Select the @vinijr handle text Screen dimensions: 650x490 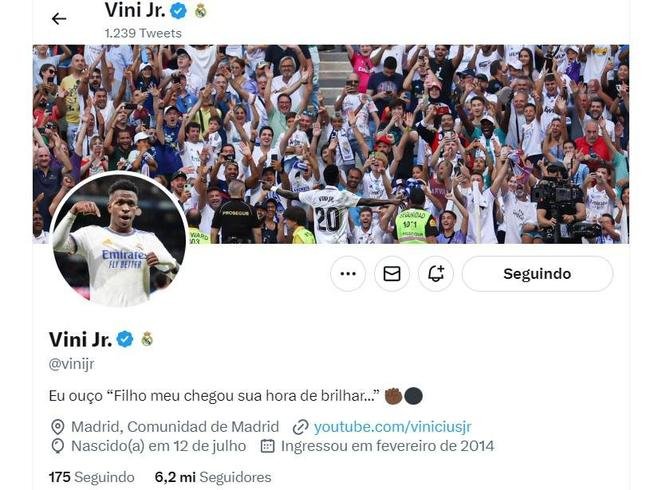(x=72, y=364)
